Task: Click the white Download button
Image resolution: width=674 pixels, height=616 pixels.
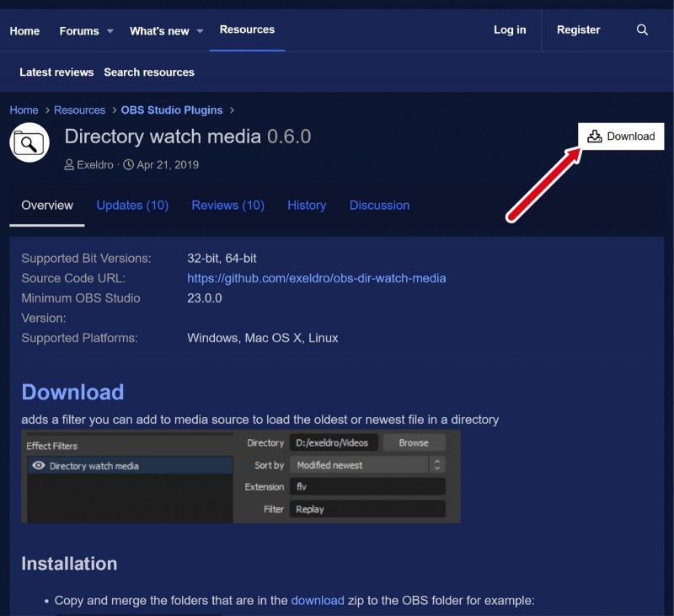Action: pos(621,137)
